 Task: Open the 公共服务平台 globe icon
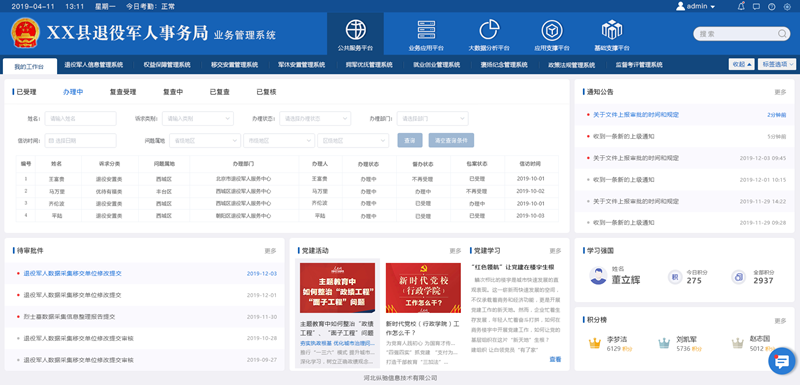355,30
